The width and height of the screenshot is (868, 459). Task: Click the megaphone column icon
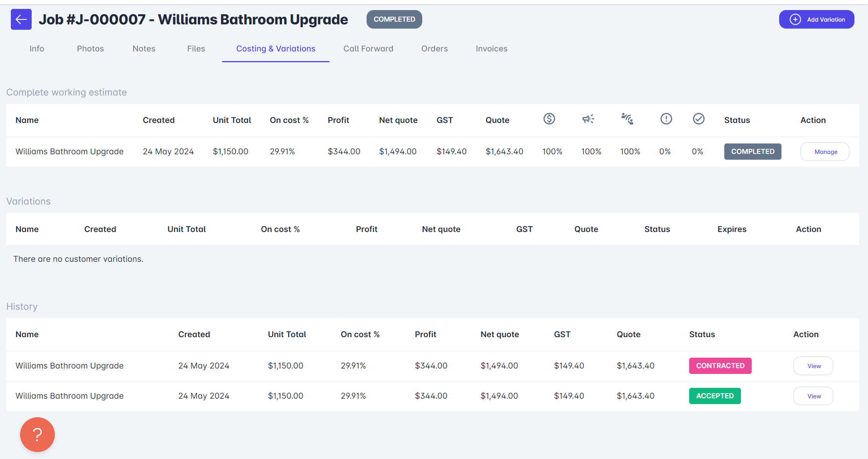(x=588, y=119)
